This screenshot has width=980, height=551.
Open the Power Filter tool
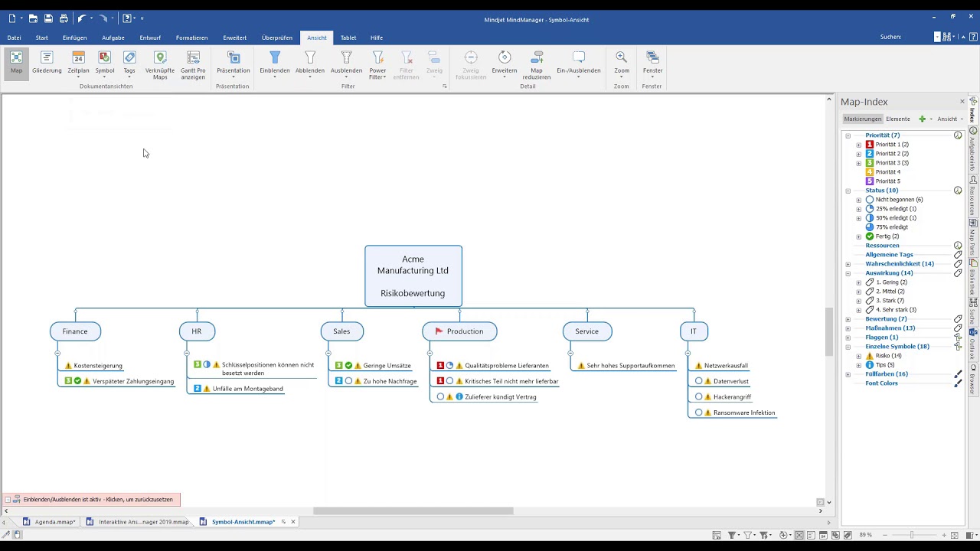click(377, 65)
